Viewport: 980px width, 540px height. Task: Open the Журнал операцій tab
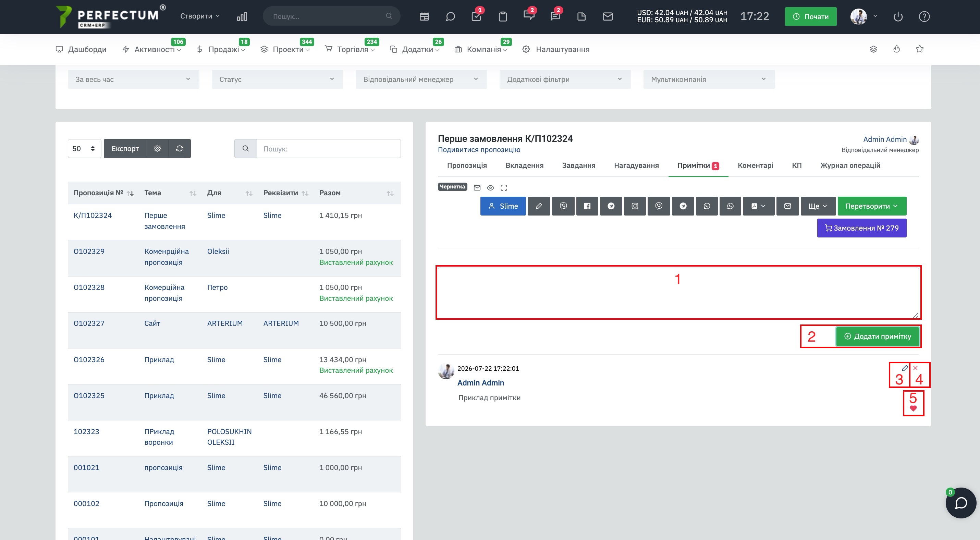(x=850, y=165)
